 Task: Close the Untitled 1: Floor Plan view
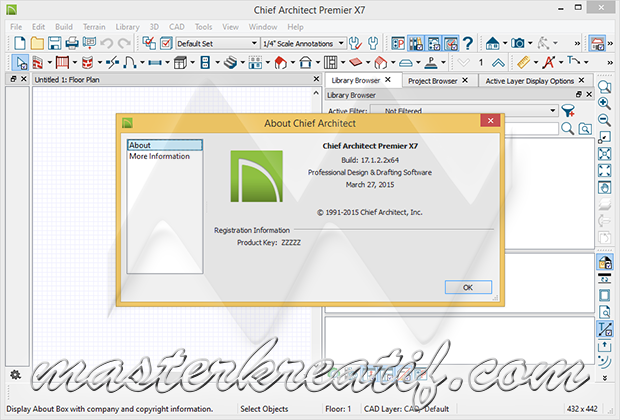pyautogui.click(x=316, y=79)
